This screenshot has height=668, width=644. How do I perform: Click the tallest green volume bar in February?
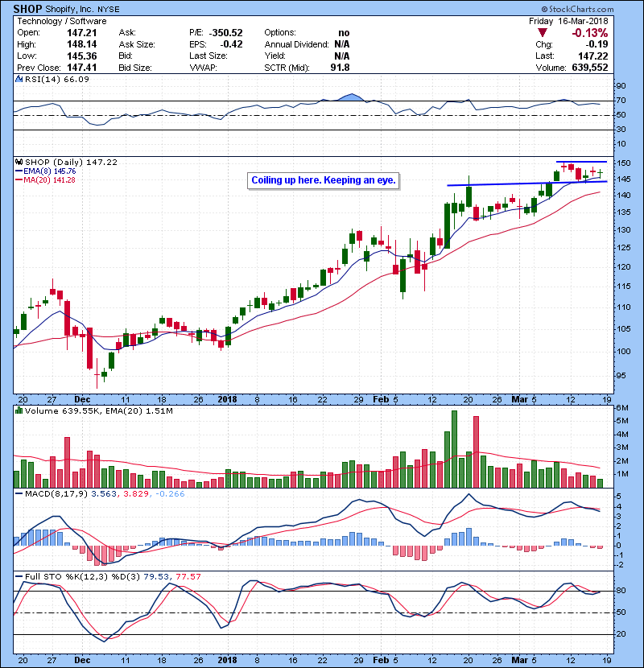click(454, 449)
